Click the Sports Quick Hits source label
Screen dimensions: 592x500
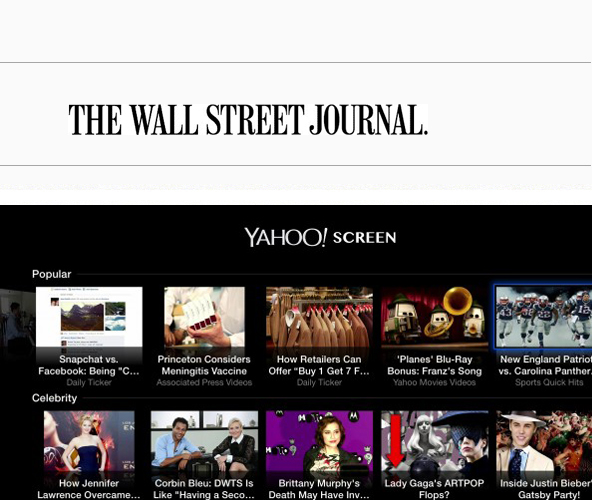click(549, 383)
